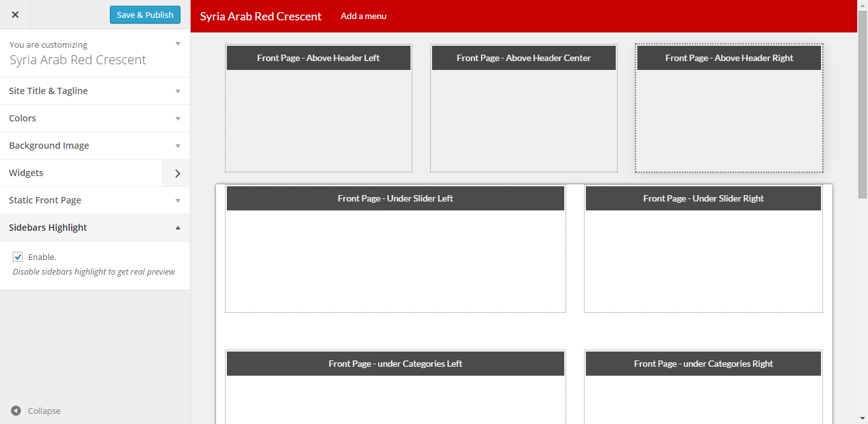Expand the Background Image section arrow
The height and width of the screenshot is (424, 868).
[x=178, y=146]
